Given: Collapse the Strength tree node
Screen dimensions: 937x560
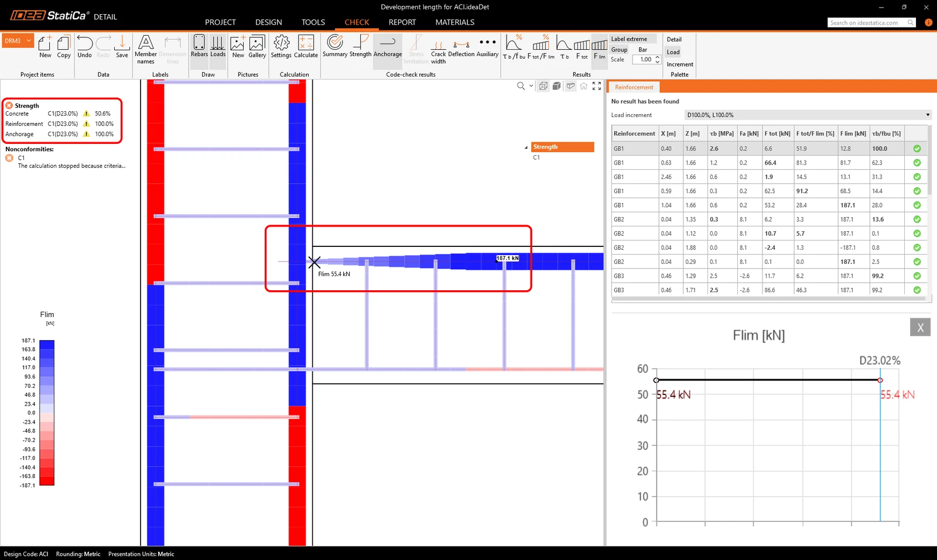Looking at the screenshot, I should tap(526, 147).
